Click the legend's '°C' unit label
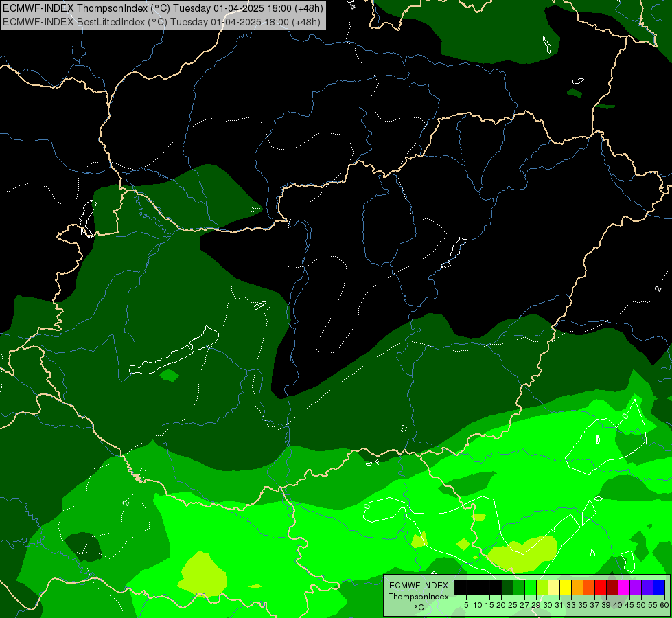 (x=419, y=608)
